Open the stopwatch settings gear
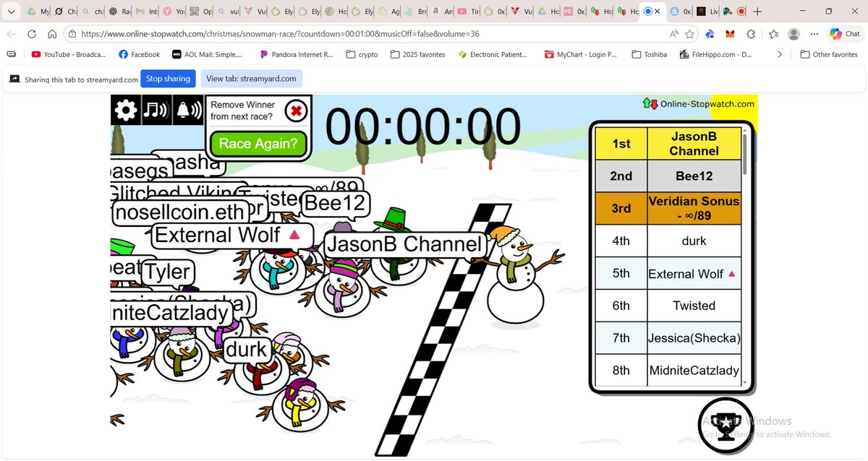 click(x=126, y=111)
